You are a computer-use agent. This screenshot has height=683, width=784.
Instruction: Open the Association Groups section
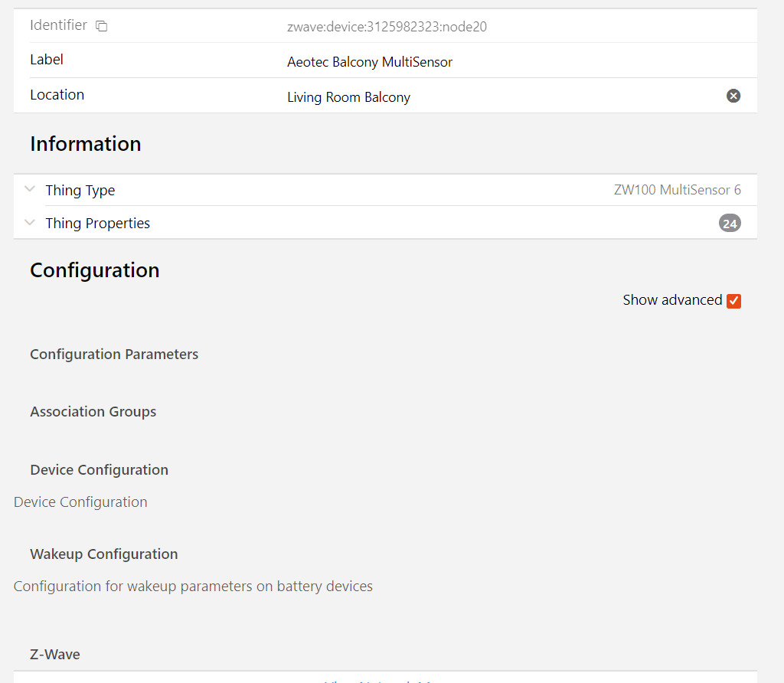pos(93,412)
